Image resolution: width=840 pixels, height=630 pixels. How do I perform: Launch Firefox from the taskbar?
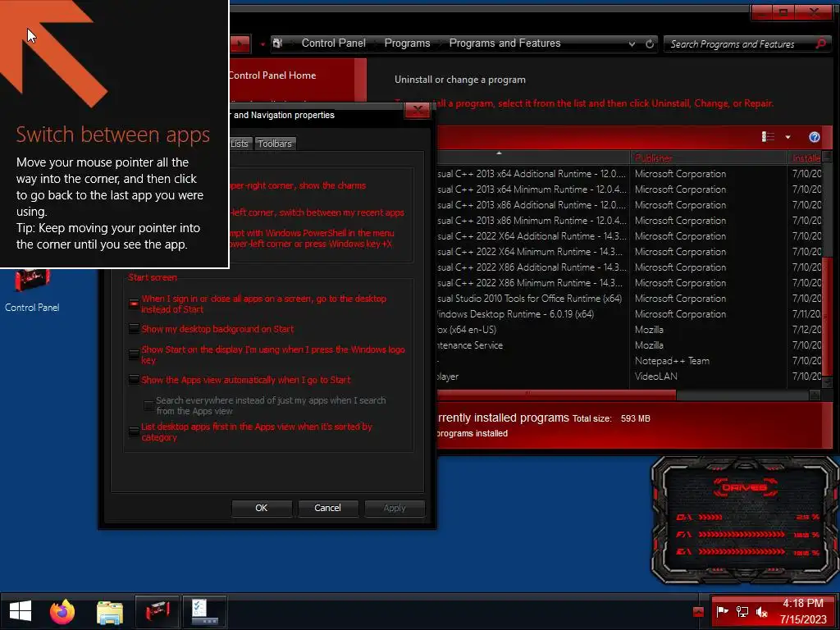coord(62,611)
